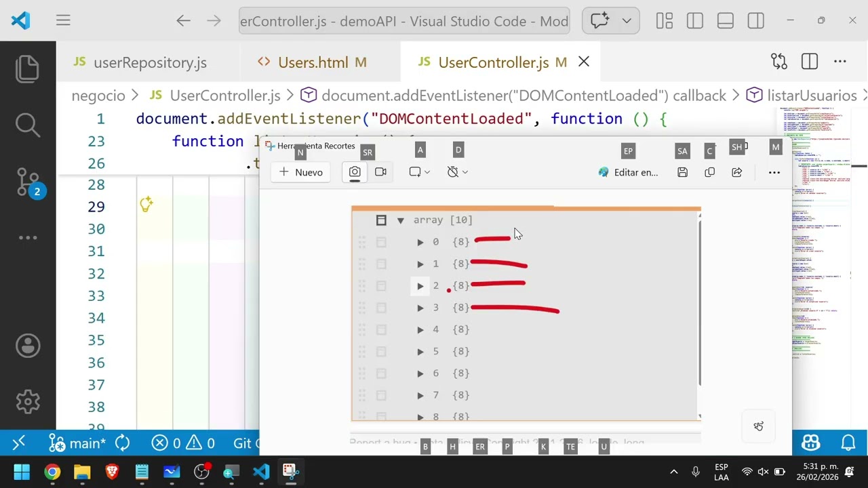Toggle the primary side bar
This screenshot has height=488, width=868.
[694, 20]
